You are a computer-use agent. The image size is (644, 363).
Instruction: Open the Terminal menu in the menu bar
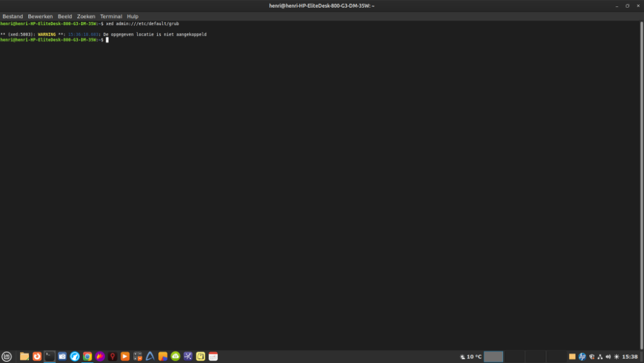click(111, 16)
